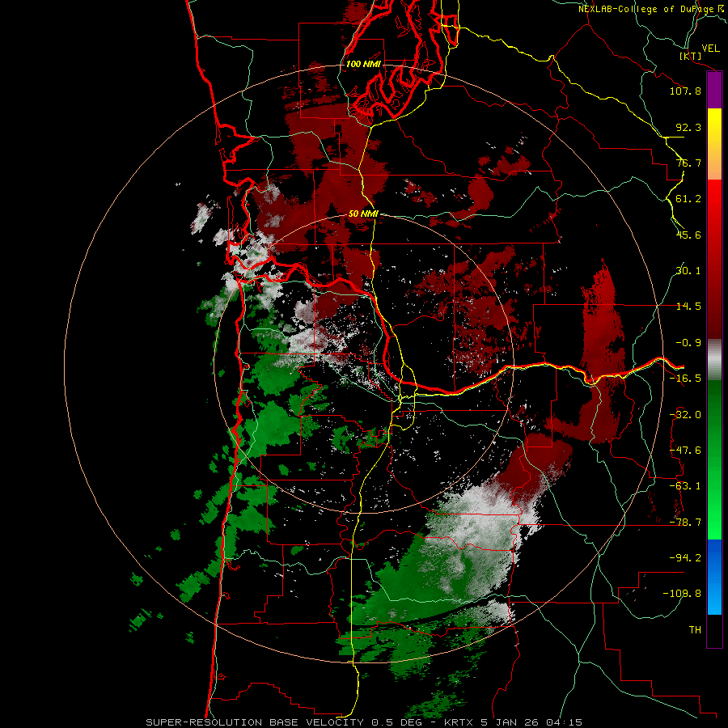Select the 76.7 value on velocity scale
Image resolution: width=728 pixels, height=728 pixels.
(x=688, y=163)
